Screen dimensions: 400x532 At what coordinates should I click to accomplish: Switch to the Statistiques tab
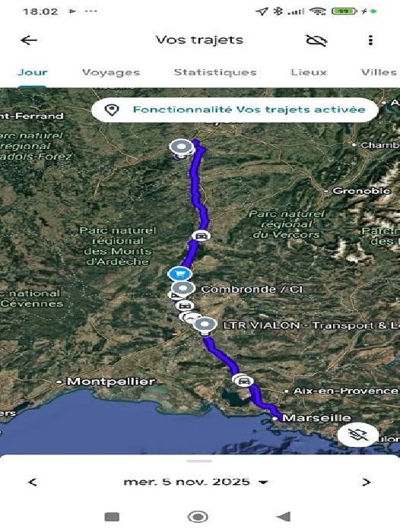[215, 72]
